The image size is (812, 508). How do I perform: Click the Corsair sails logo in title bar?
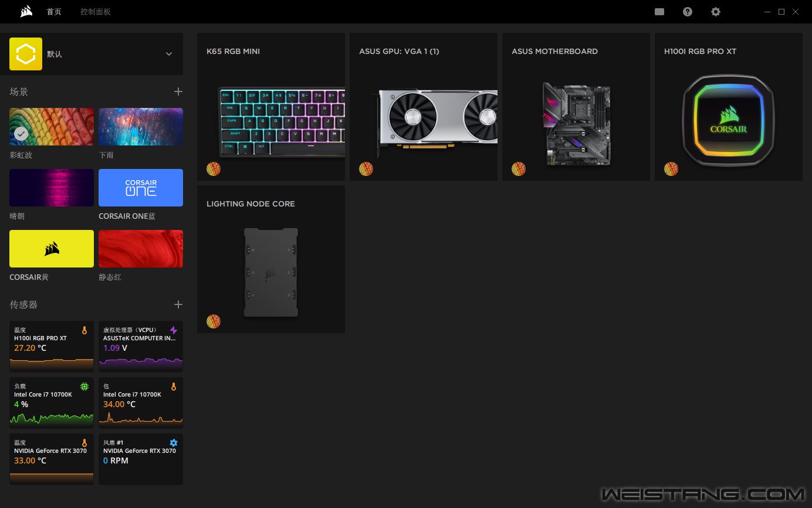26,11
